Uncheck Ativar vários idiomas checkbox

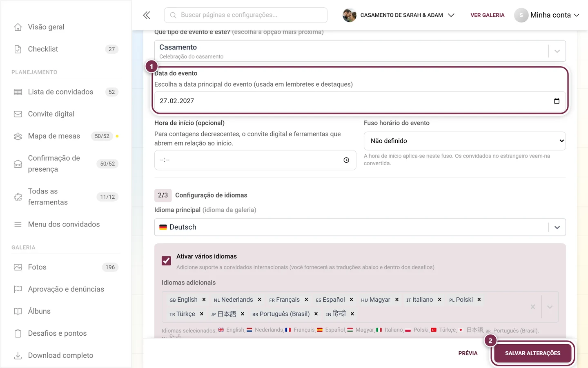166,261
